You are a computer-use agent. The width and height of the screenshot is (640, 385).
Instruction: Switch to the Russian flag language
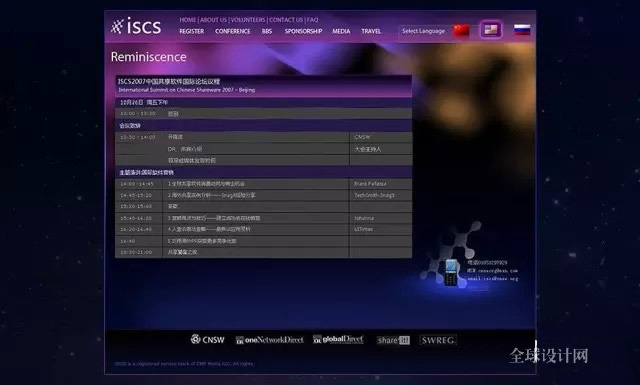522,29
